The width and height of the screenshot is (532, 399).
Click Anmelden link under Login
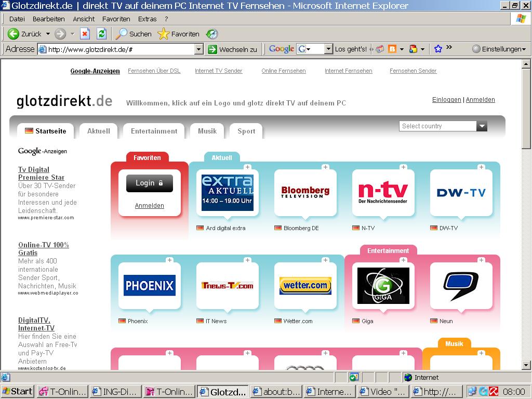pos(149,206)
